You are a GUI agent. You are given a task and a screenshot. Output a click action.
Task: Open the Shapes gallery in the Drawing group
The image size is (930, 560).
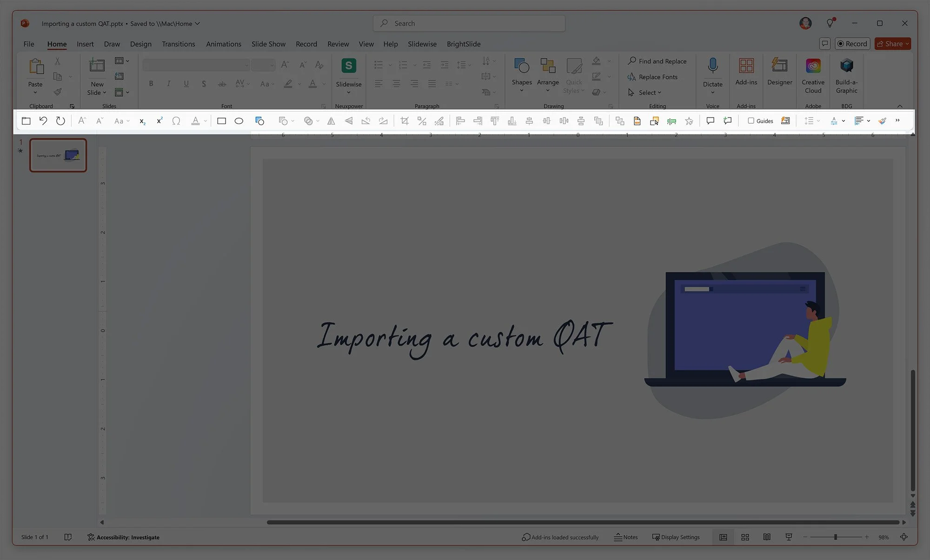point(522,74)
